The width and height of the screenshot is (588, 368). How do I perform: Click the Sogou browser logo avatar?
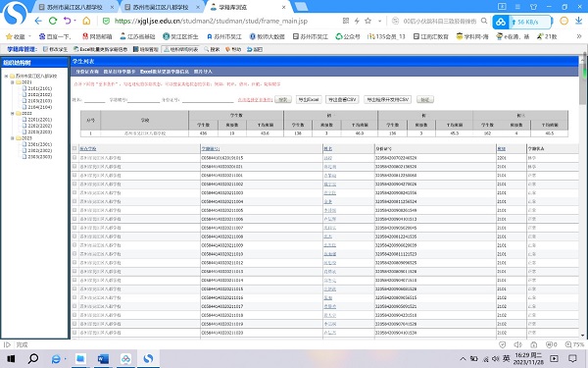point(16,13)
